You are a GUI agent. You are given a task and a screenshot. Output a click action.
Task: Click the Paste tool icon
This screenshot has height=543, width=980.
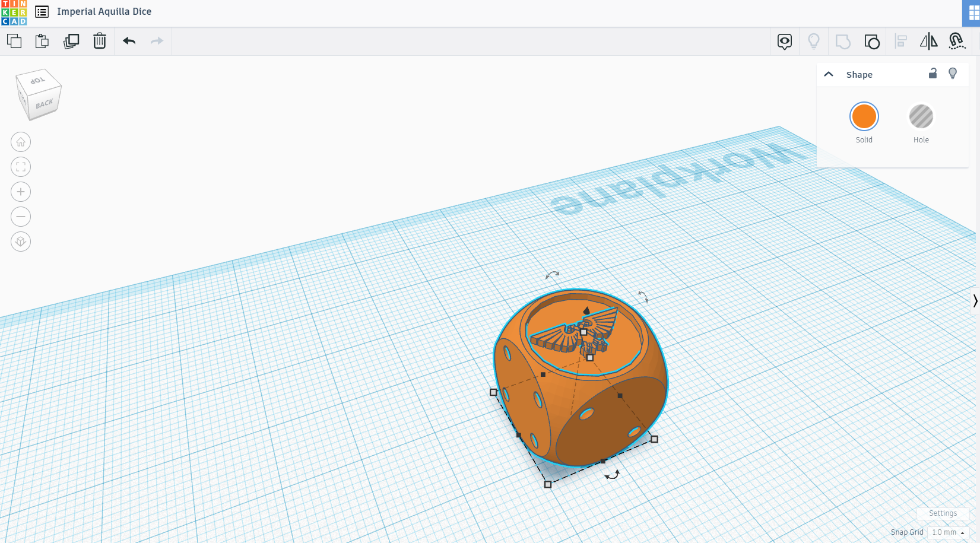click(x=42, y=41)
